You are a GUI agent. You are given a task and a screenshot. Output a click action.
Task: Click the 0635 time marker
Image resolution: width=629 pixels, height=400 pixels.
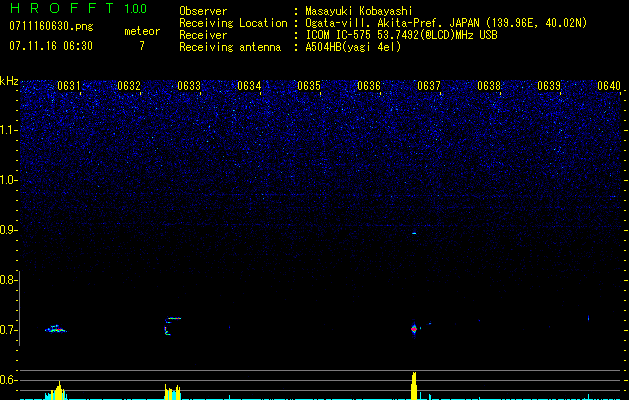pos(309,86)
